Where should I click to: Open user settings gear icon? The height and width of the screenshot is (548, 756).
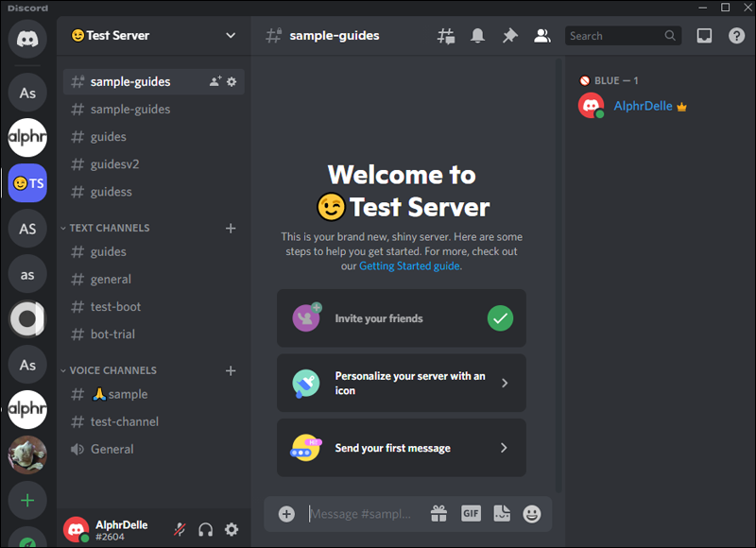tap(232, 529)
